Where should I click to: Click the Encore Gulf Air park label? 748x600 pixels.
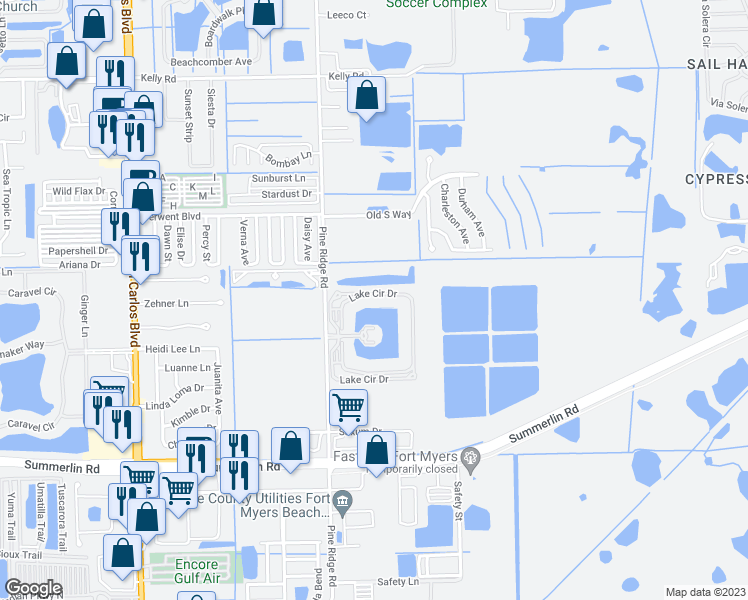click(x=197, y=571)
